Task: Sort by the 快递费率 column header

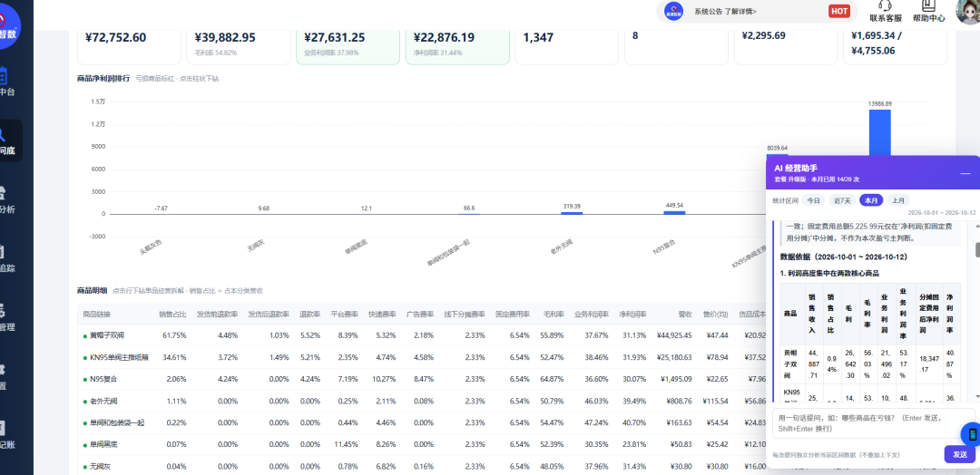Action: pos(381,314)
